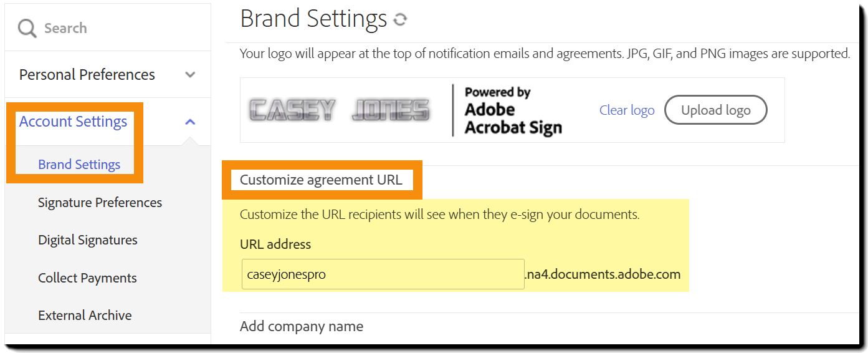The image size is (868, 353).
Task: Collapse Account Settings with the up chevron
Action: pyautogui.click(x=190, y=122)
